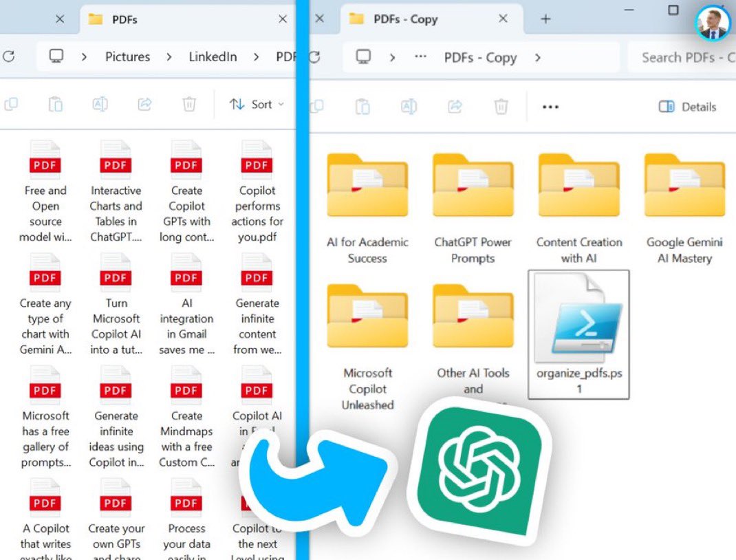Select Generate infinite content from we PDF
Image resolution: width=736 pixels, height=560 pixels.
coord(257,304)
